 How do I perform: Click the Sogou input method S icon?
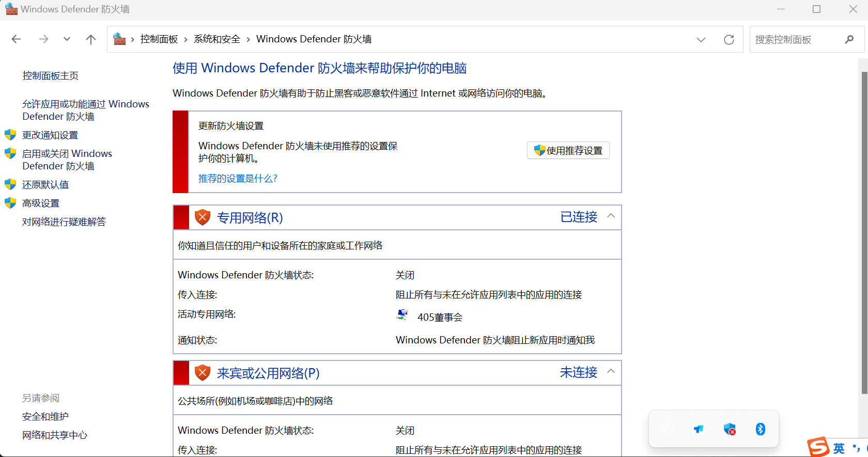(818, 447)
